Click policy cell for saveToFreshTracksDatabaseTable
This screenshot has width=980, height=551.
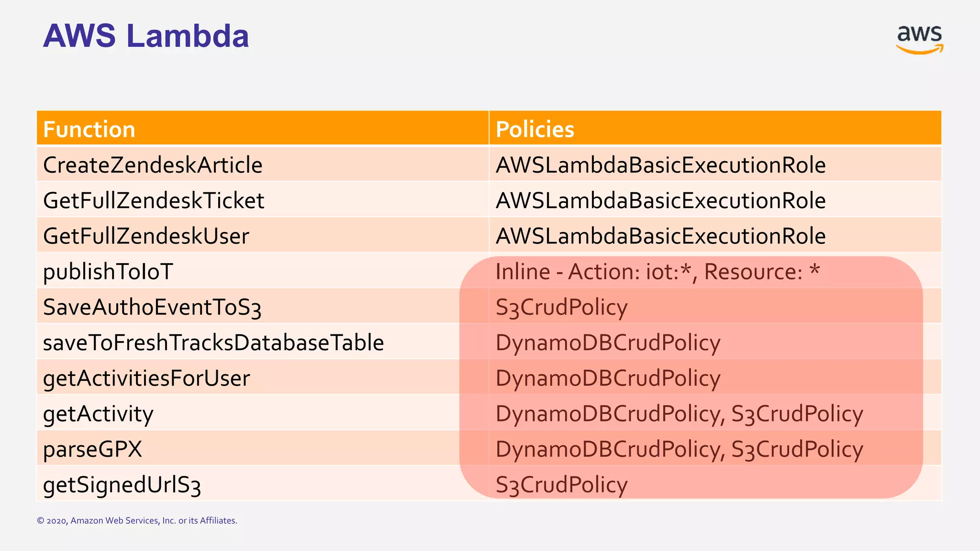pyautogui.click(x=608, y=342)
